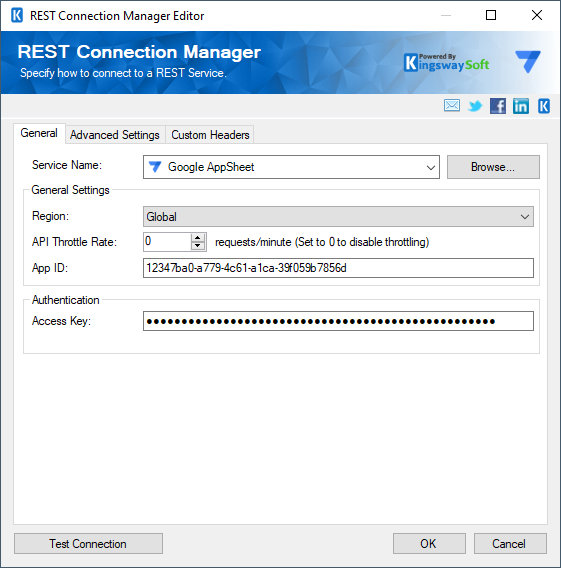Screen dimensions: 561x568
Task: Open the LinkedIn icon link
Action: pos(520,106)
